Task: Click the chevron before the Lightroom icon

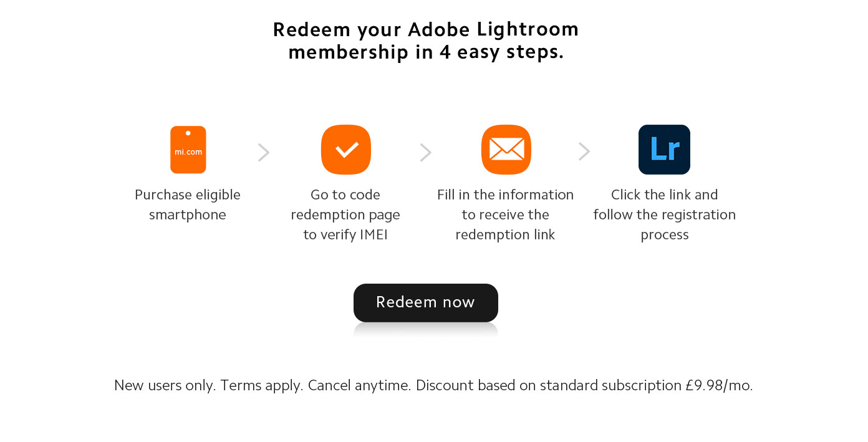Action: point(584,151)
